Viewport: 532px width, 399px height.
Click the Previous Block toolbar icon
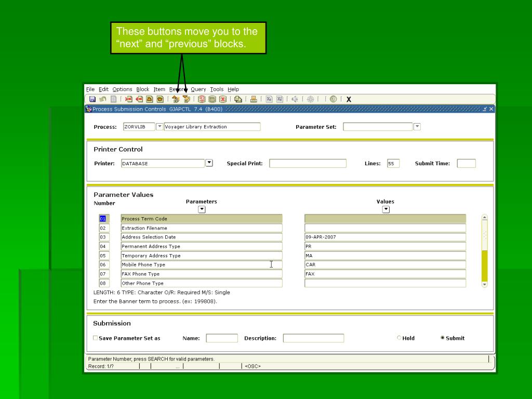[176, 99]
